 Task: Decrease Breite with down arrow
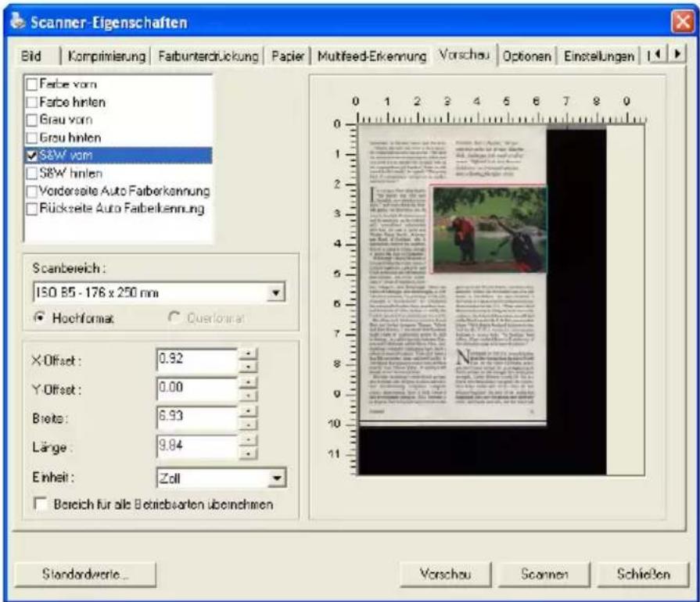248,424
